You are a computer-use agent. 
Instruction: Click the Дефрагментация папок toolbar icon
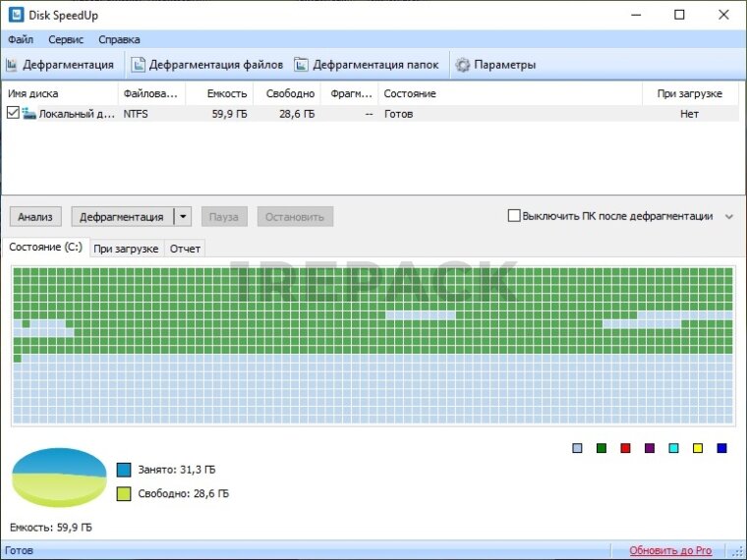pyautogui.click(x=301, y=65)
